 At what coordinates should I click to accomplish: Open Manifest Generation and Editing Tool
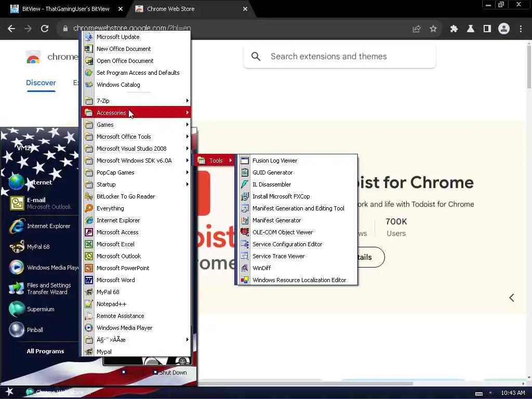click(x=297, y=208)
